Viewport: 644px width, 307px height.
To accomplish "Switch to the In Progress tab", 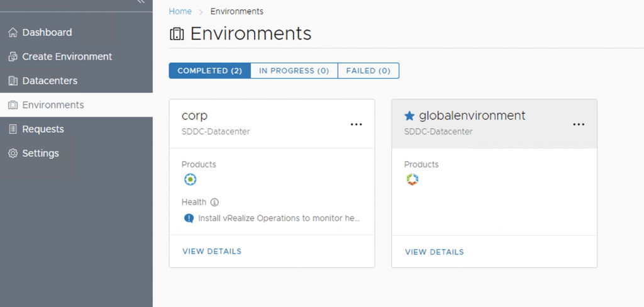I will click(x=294, y=71).
